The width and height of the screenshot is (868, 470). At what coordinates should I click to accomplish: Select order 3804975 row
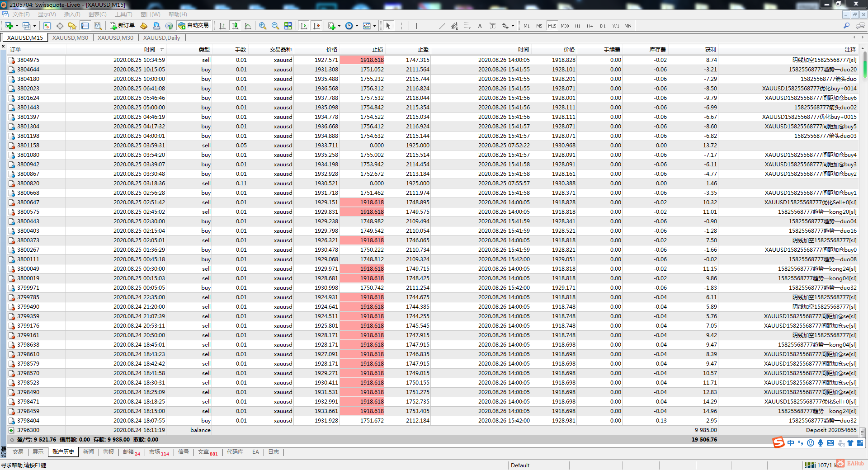[433, 60]
